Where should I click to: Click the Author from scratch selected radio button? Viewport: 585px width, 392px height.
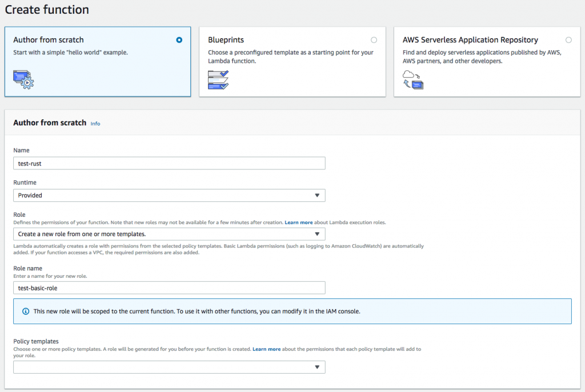coord(179,40)
